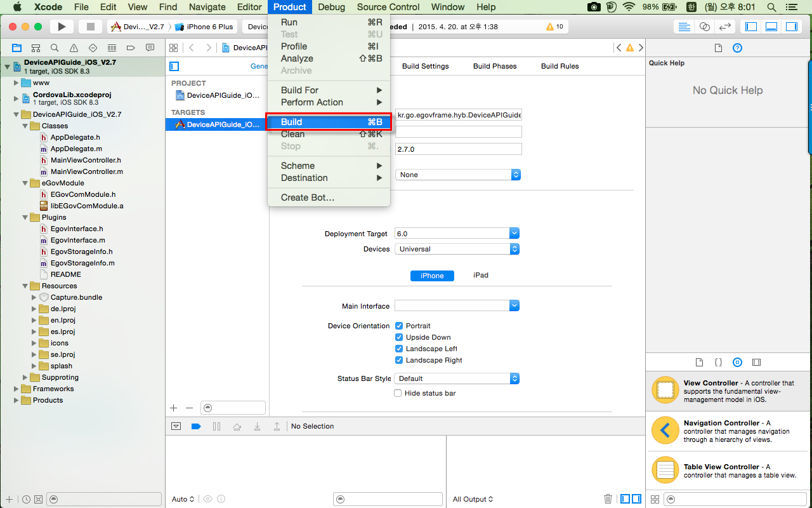Uncheck the Portrait orientation checkbox

(x=399, y=326)
